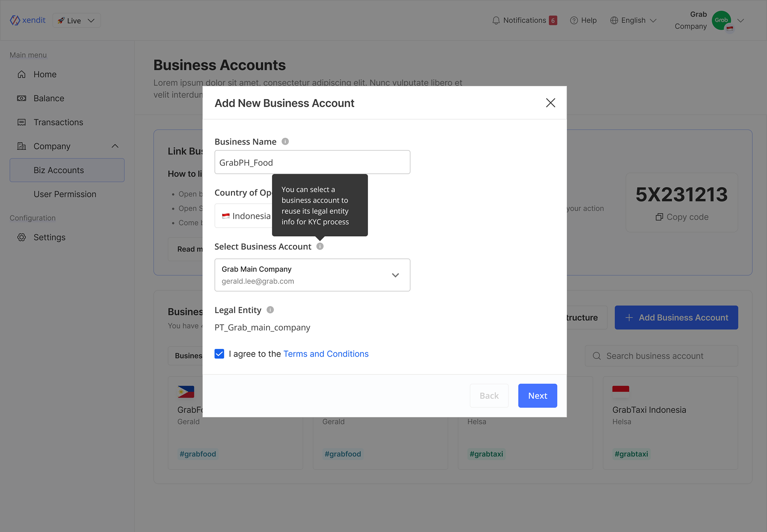Click the notifications bell icon
The width and height of the screenshot is (767, 532).
pyautogui.click(x=496, y=20)
